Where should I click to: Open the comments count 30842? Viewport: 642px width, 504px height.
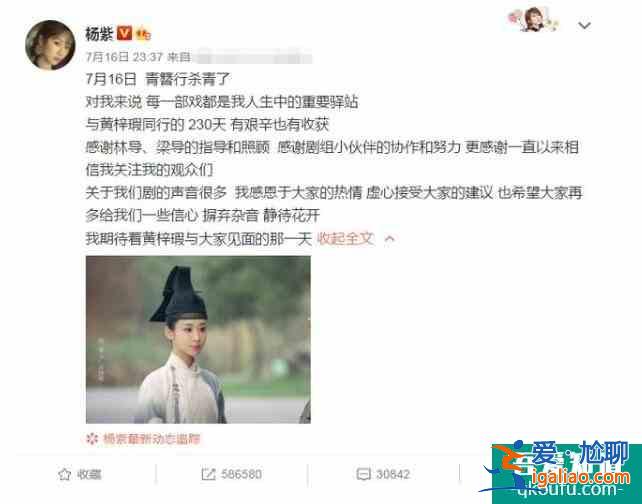(393, 475)
